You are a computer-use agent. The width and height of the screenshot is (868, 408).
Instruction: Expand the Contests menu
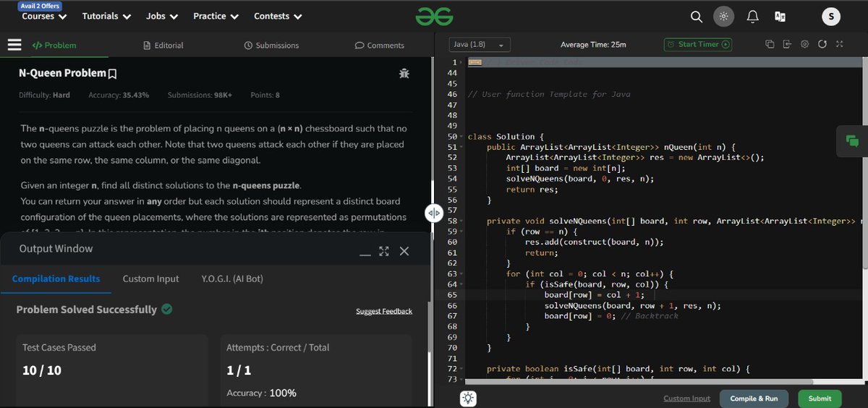tap(278, 16)
